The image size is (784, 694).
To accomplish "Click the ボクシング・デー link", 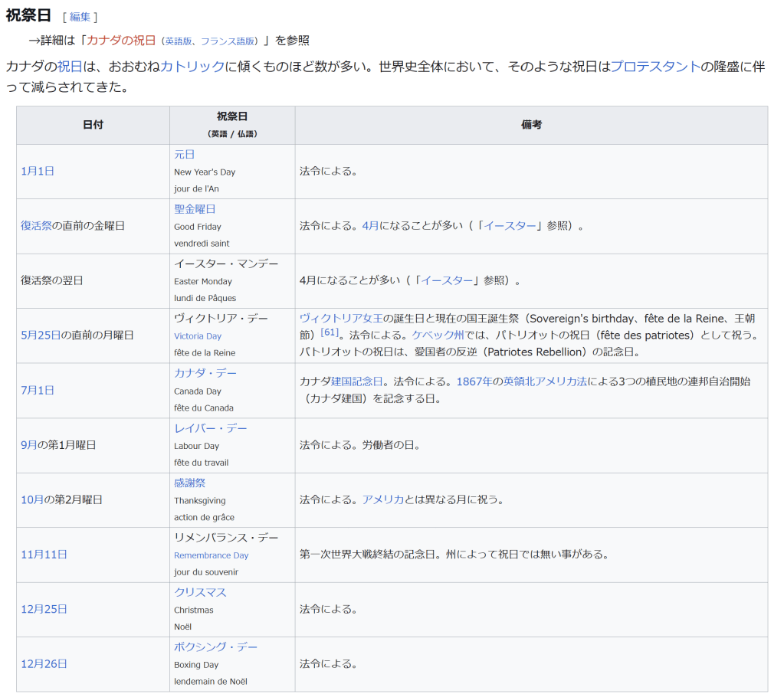I will tap(216, 647).
